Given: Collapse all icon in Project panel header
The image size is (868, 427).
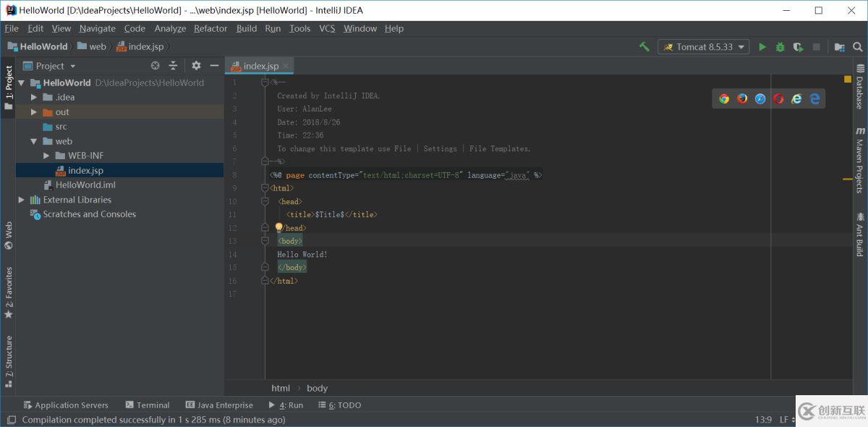Looking at the screenshot, I should click(173, 65).
